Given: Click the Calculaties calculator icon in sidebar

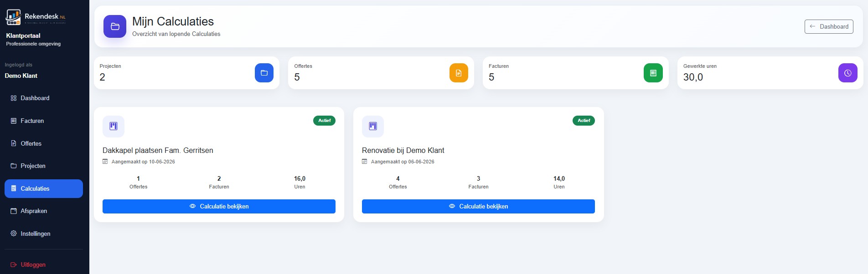Looking at the screenshot, I should pyautogui.click(x=14, y=188).
